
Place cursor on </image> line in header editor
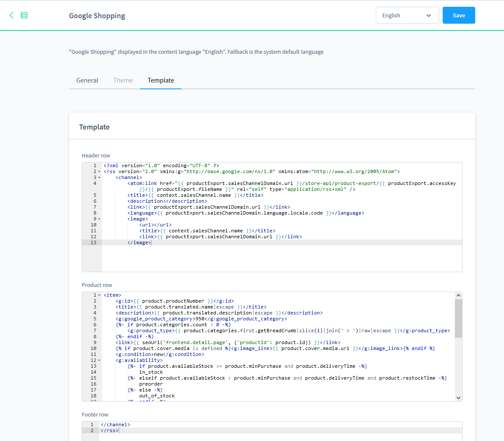[x=139, y=243]
